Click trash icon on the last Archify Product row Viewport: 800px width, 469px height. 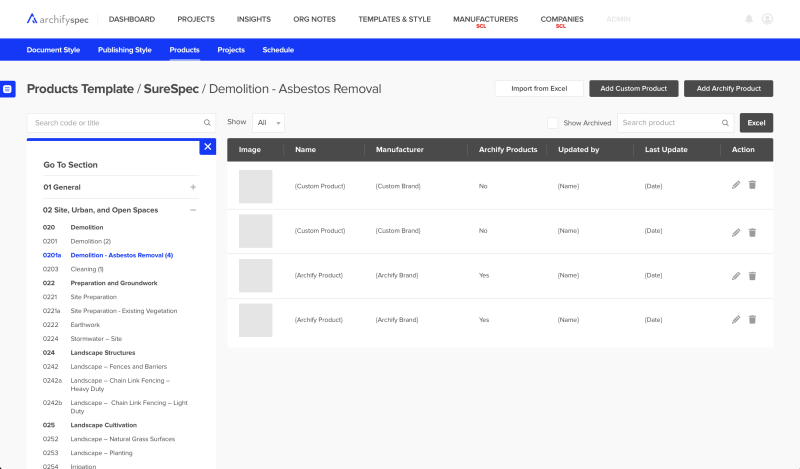(x=752, y=319)
